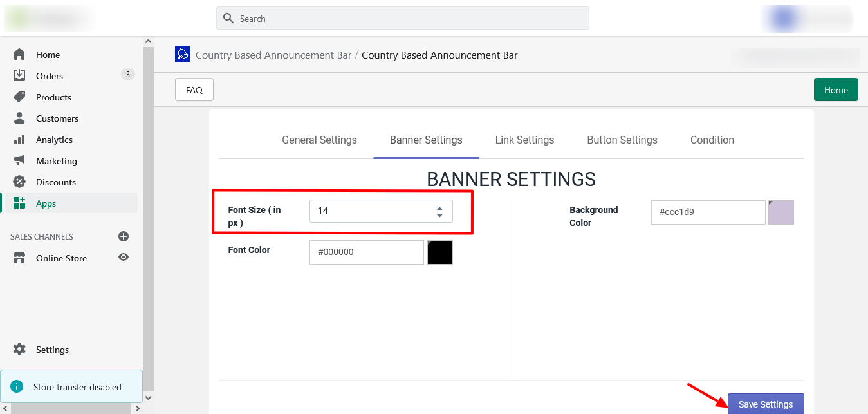Click the Save Settings button

pyautogui.click(x=765, y=404)
